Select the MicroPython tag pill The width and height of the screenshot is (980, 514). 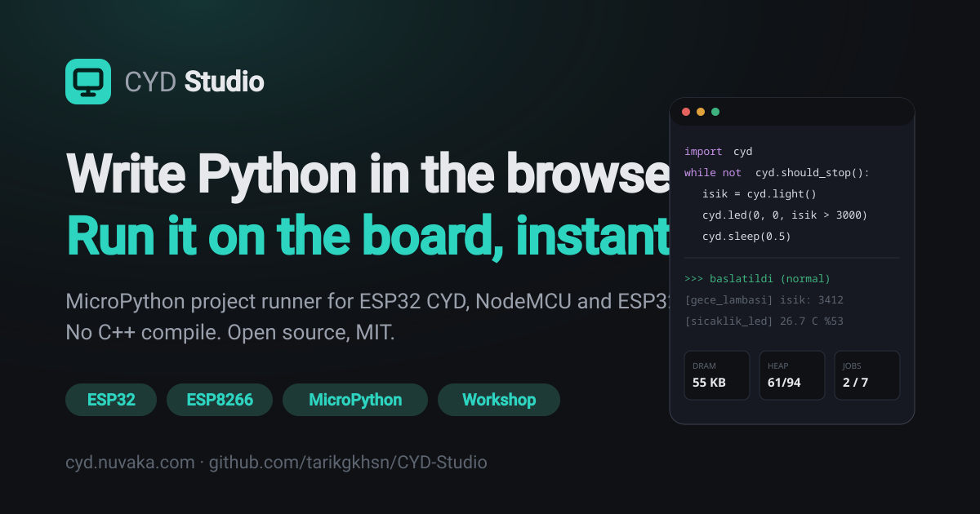[355, 400]
